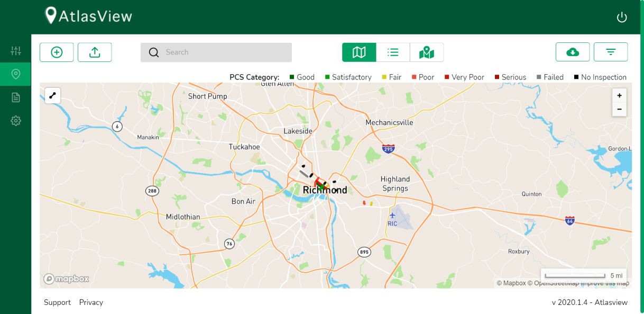644x314 pixels.
Task: Click the Midlothian map label
Action: click(183, 217)
